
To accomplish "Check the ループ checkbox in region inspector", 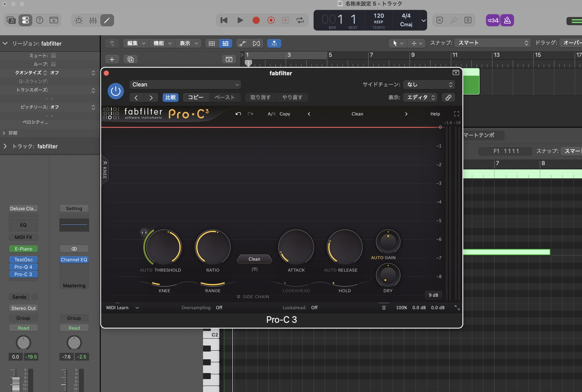I will 53,64.
